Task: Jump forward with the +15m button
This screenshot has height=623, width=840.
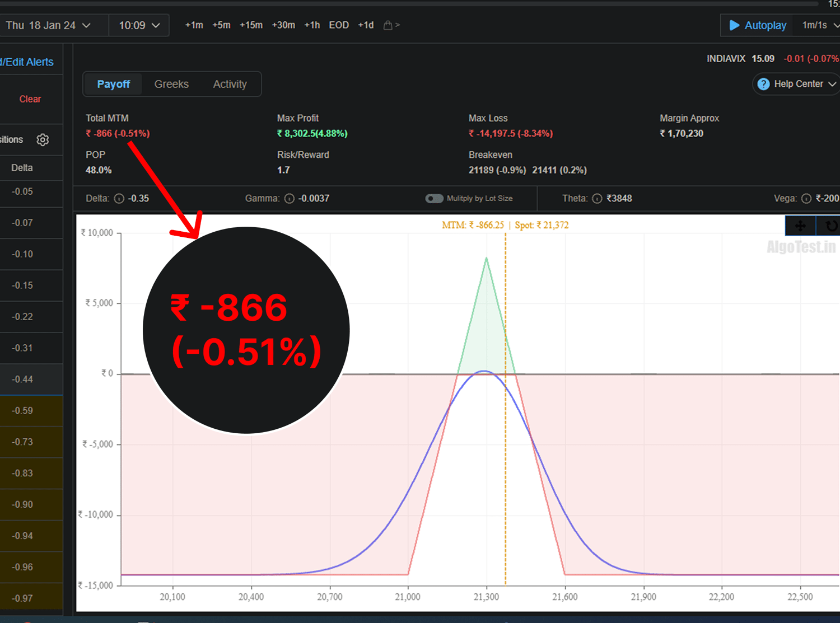Action: 251,25
